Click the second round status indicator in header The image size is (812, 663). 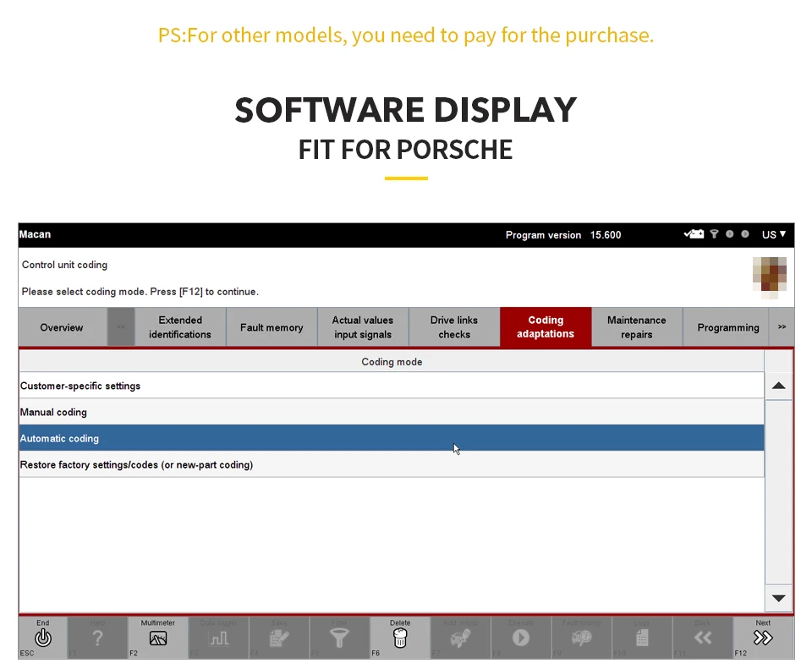coord(745,234)
